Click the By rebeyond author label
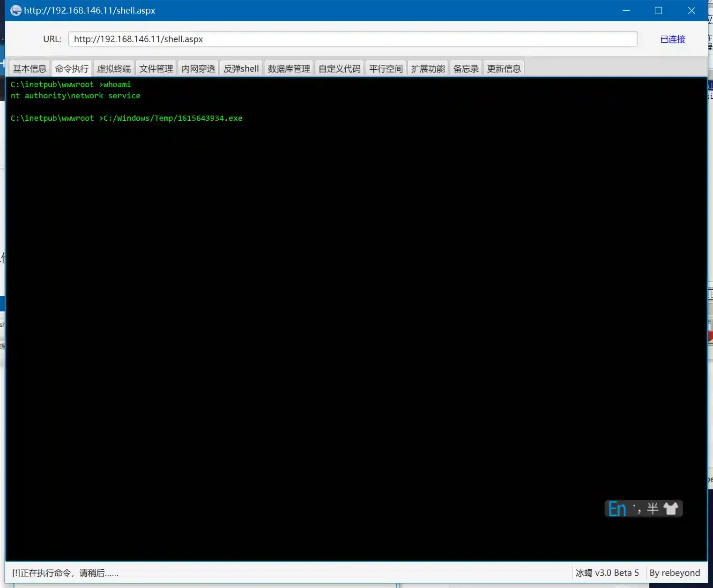The image size is (713, 588). 675,573
